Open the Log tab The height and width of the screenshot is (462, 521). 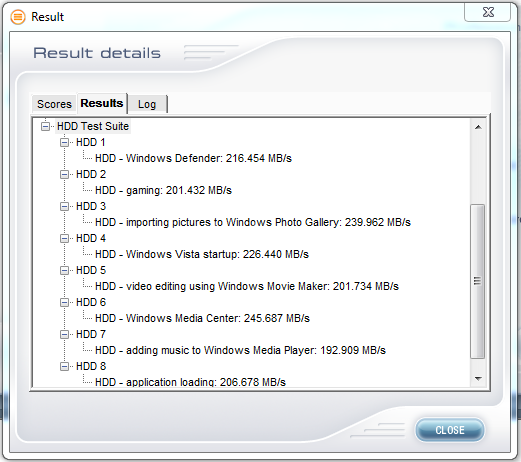coord(147,104)
